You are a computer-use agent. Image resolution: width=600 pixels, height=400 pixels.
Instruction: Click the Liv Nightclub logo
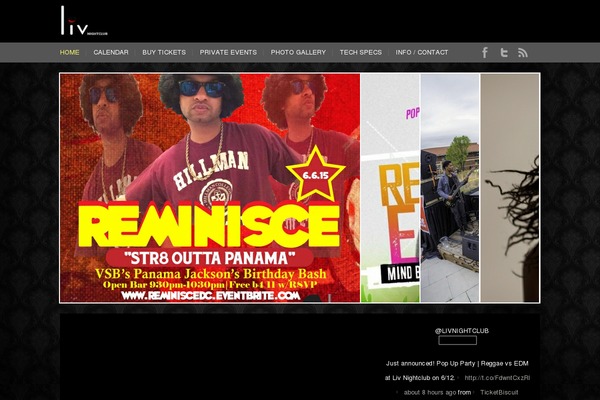click(x=84, y=21)
